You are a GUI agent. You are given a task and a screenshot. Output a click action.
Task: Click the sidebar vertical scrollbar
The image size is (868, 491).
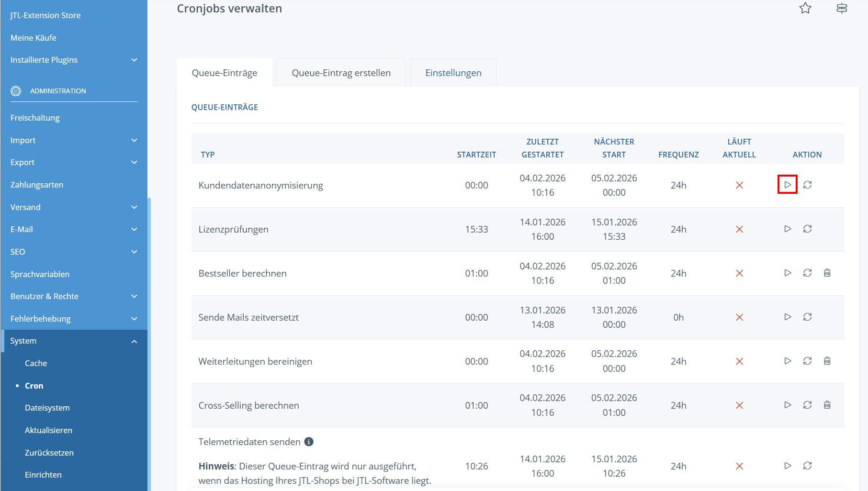pyautogui.click(x=149, y=335)
